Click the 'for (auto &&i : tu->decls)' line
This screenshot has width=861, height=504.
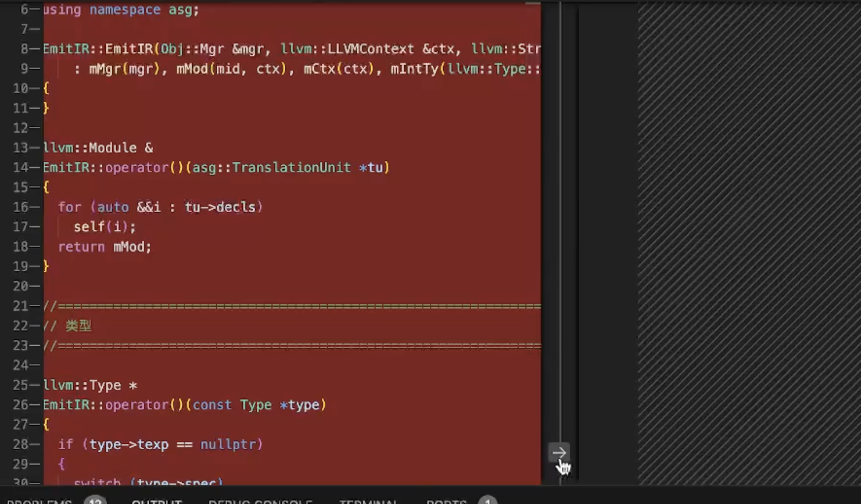pos(160,207)
